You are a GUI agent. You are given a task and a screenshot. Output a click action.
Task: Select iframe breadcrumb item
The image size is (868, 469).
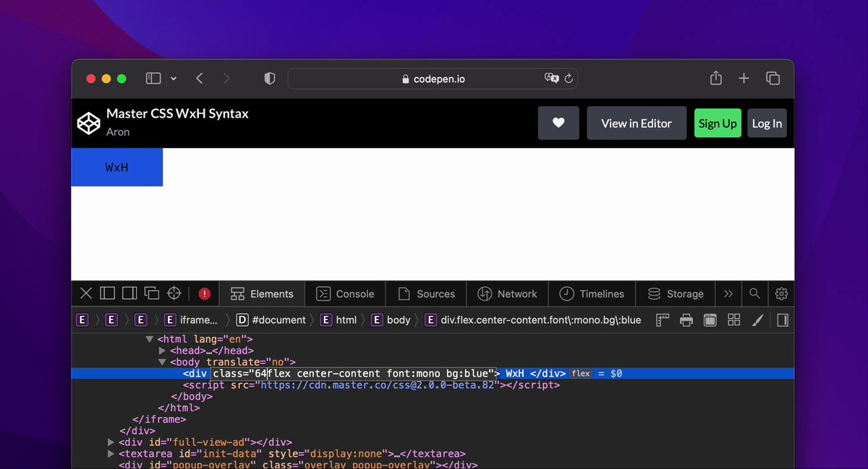pyautogui.click(x=191, y=319)
